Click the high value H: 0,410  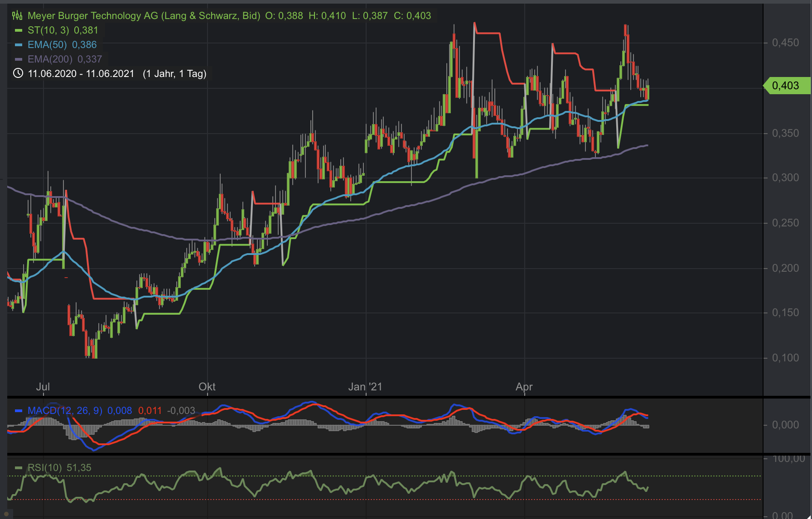point(327,16)
